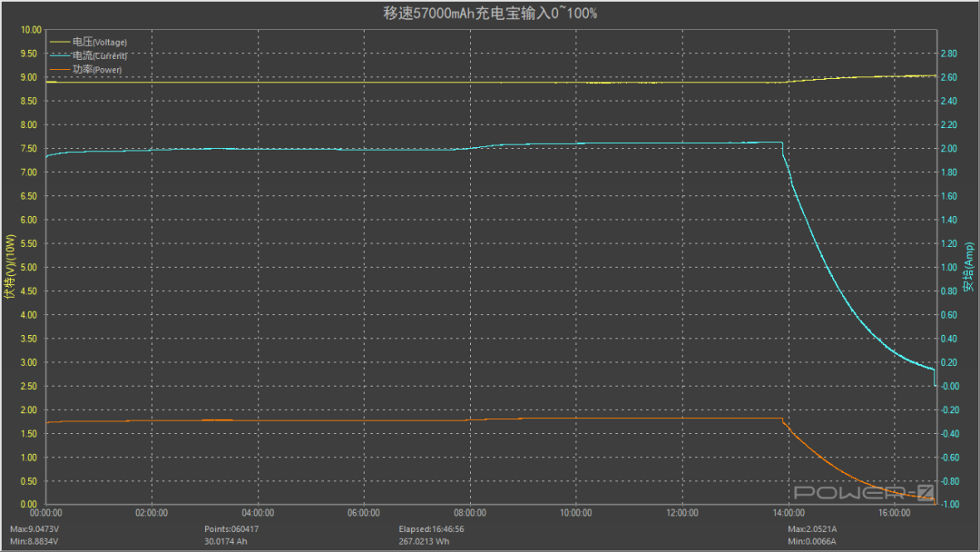Click the 10.00 left axis value
This screenshot has width=980, height=552.
[x=31, y=29]
